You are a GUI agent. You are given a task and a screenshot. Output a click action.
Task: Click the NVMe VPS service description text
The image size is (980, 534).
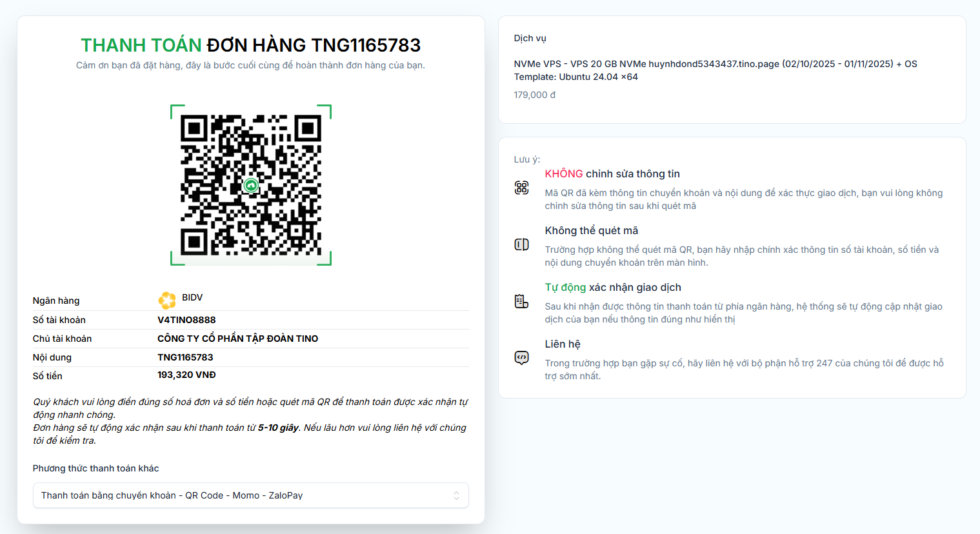[715, 70]
